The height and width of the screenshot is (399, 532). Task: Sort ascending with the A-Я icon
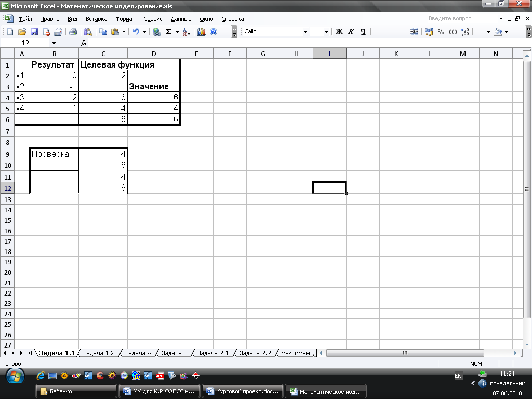187,32
